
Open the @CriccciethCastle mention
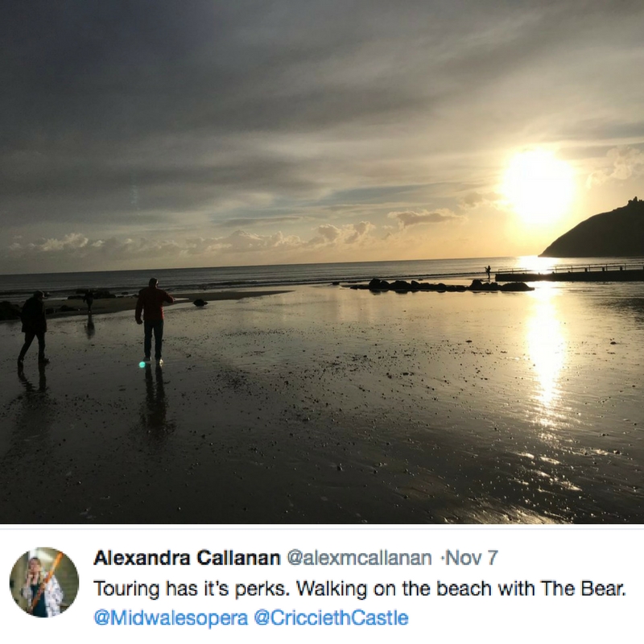pos(331,617)
